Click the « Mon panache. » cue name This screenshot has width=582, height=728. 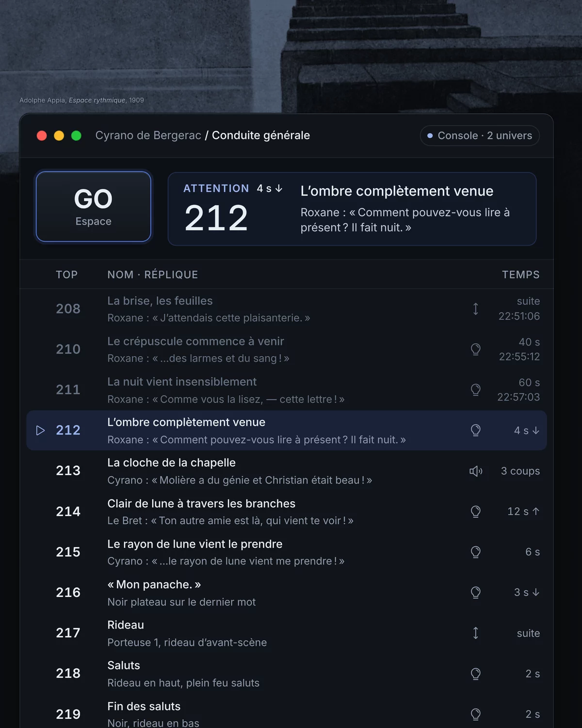[x=154, y=584]
